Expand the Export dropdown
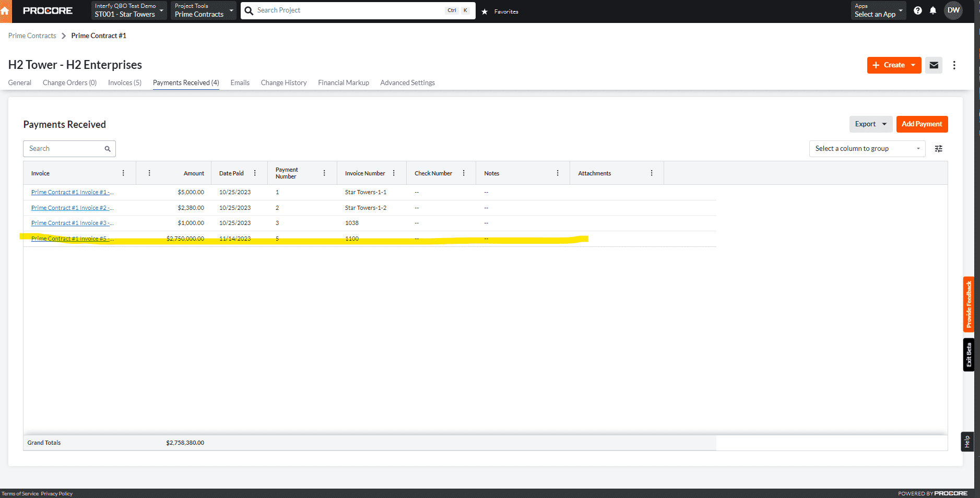The height and width of the screenshot is (498, 980). click(x=870, y=124)
